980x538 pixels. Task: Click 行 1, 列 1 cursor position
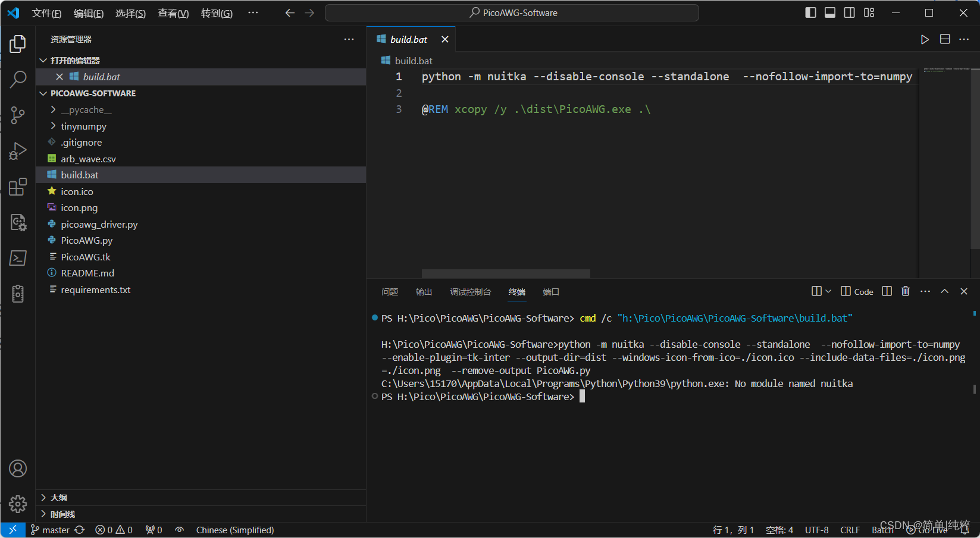[733, 530]
